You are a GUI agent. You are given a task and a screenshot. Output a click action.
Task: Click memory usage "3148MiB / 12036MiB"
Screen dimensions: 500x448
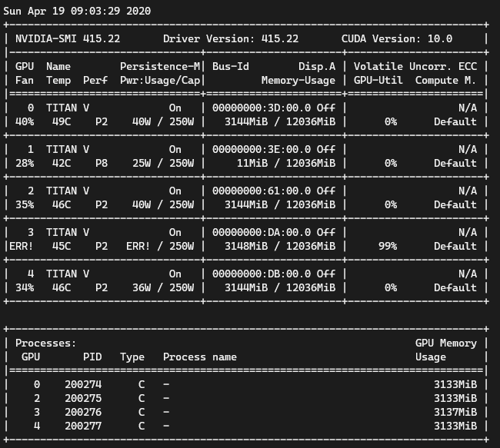tap(280, 247)
